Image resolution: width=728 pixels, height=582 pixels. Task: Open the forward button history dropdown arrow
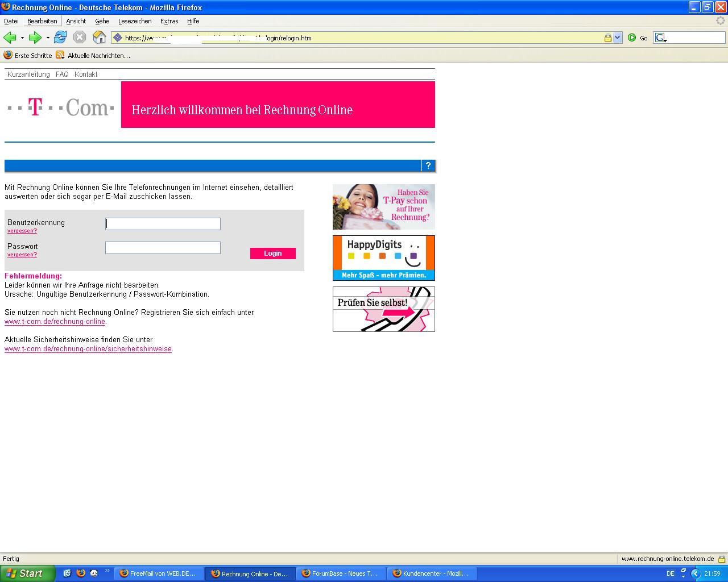[48, 38]
